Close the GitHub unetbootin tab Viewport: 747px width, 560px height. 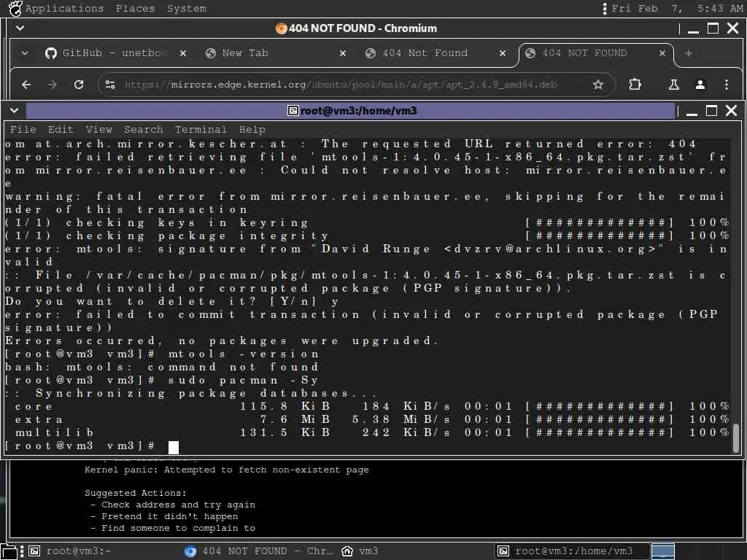point(183,53)
